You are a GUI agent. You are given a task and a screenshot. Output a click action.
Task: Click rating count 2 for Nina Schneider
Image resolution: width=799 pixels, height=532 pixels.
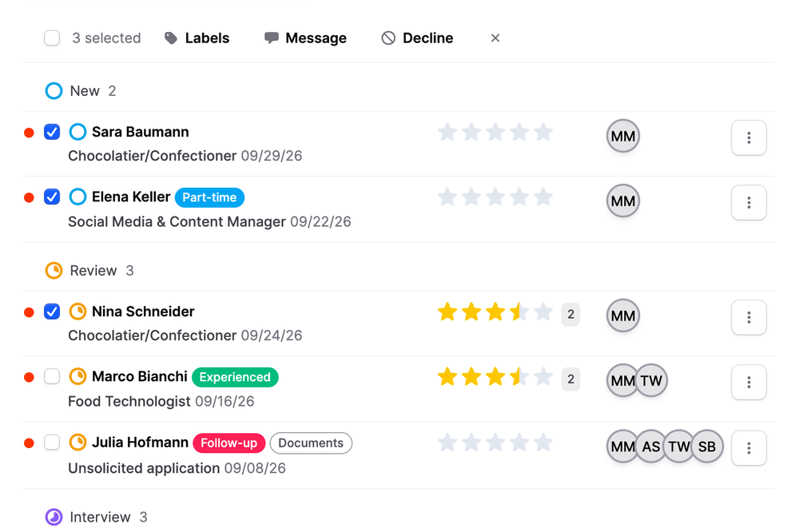570,315
